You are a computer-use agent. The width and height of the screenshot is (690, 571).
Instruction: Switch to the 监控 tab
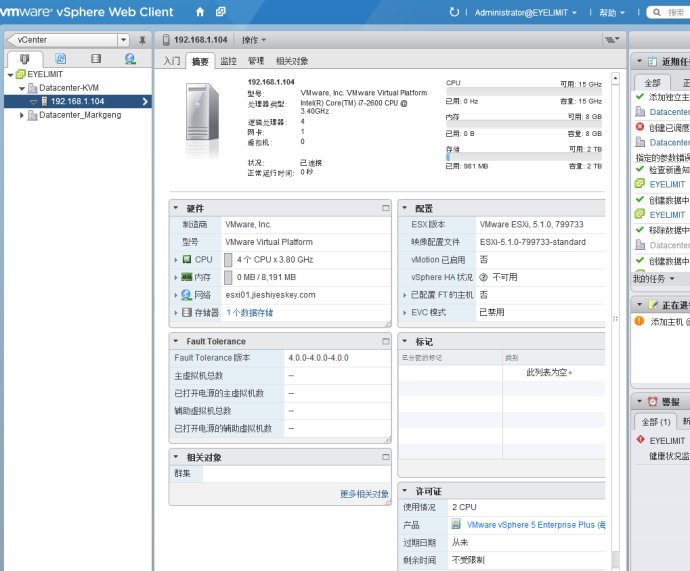228,61
